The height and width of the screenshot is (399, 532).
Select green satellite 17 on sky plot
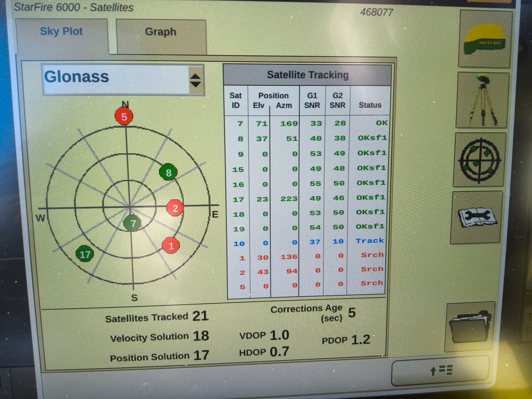pyautogui.click(x=85, y=254)
